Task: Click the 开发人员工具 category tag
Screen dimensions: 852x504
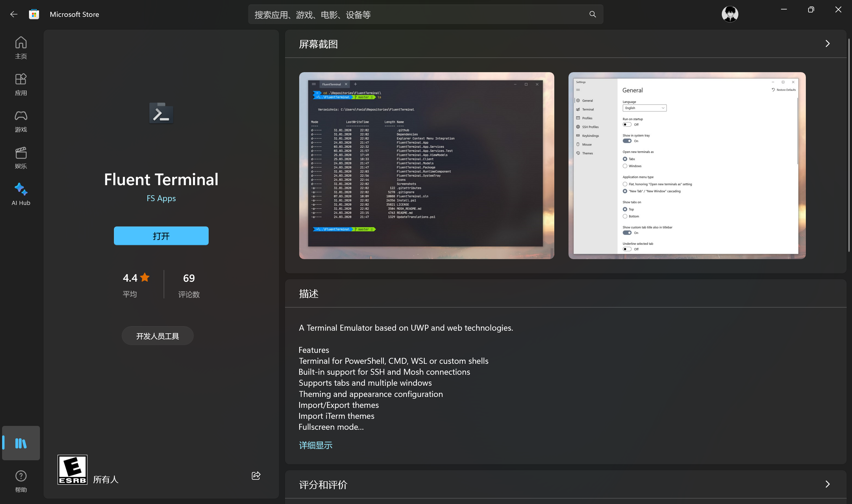Action: point(157,336)
